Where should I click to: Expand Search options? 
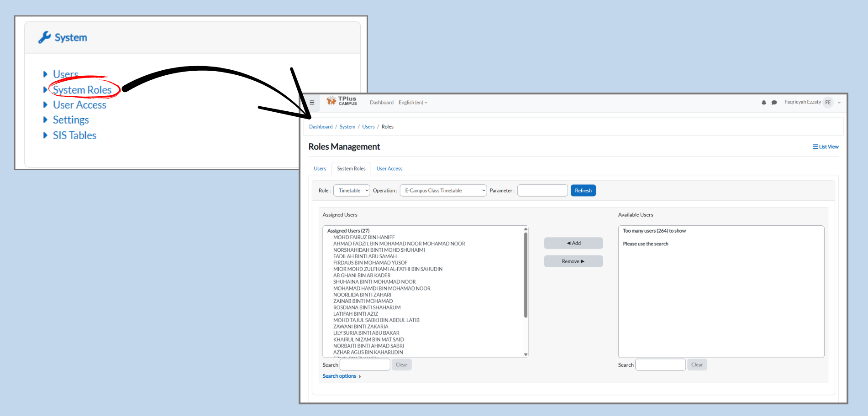[342, 376]
